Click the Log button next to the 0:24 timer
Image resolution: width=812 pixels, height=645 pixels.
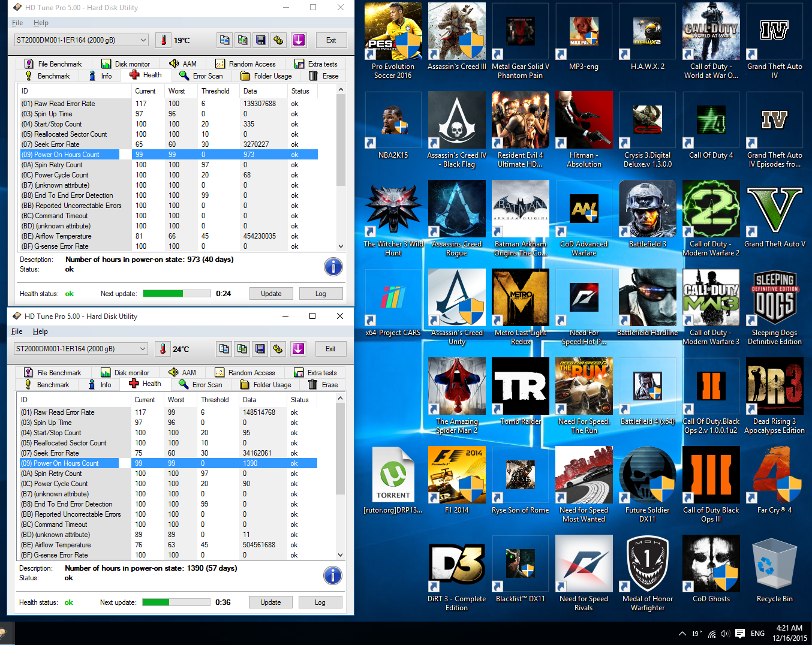click(321, 294)
